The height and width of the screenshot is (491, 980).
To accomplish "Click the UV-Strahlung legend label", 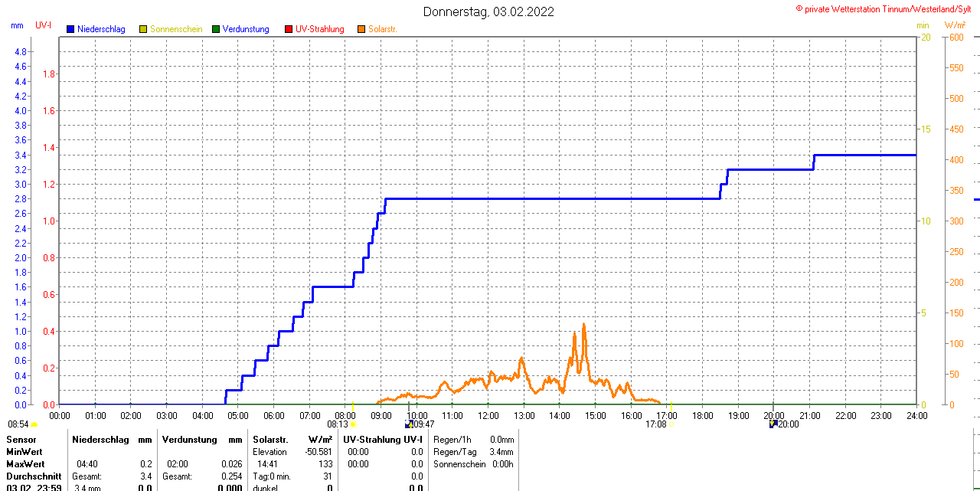I will pyautogui.click(x=319, y=29).
